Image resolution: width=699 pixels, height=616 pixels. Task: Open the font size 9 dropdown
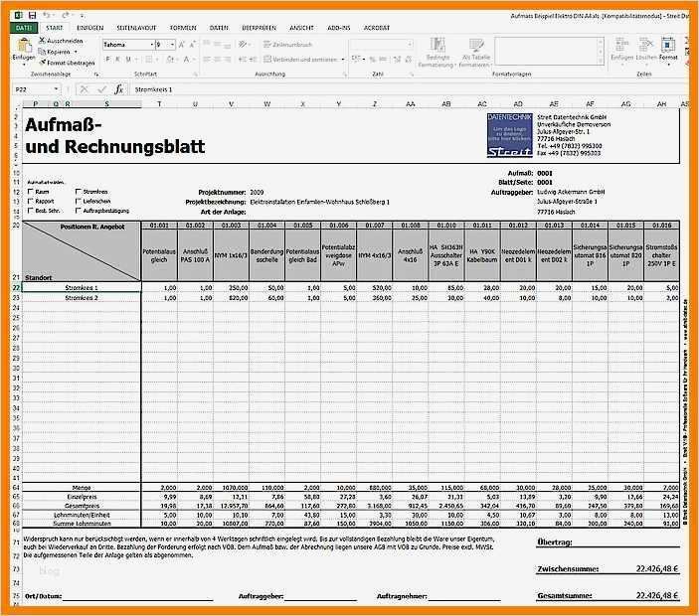173,45
